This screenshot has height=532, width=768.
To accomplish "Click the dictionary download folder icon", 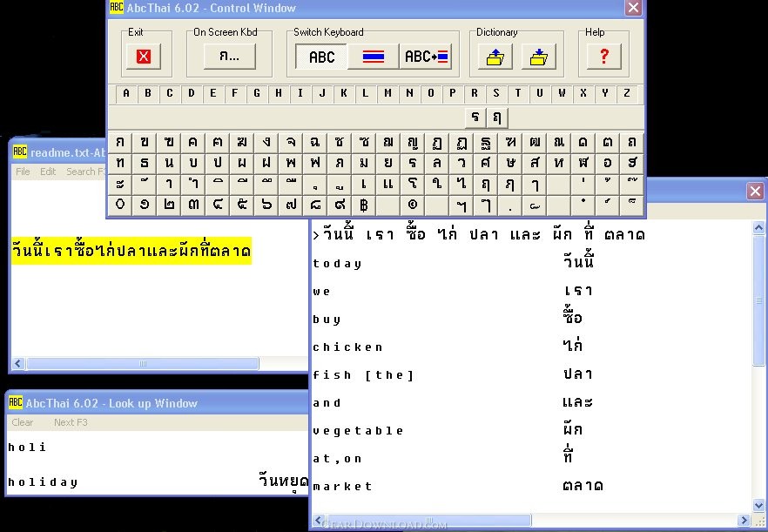I will pyautogui.click(x=538, y=57).
